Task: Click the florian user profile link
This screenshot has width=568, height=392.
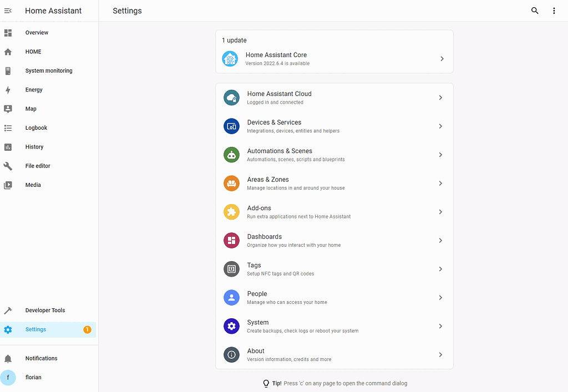Action: tap(33, 377)
